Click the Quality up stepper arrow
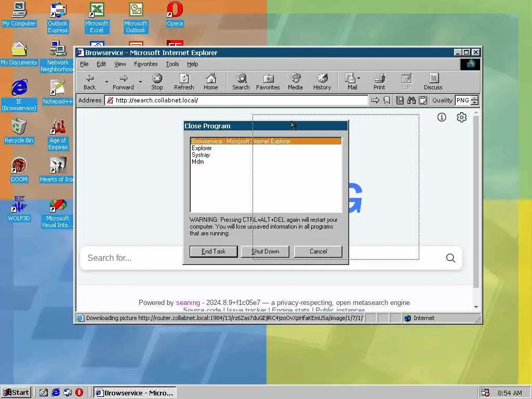532x399 pixels. 475,98
